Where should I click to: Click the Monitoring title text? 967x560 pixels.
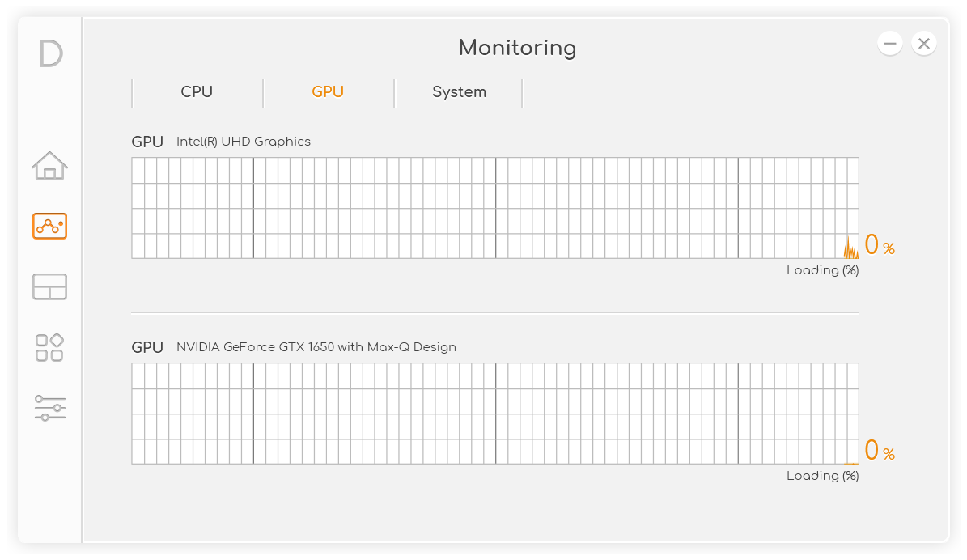[517, 48]
